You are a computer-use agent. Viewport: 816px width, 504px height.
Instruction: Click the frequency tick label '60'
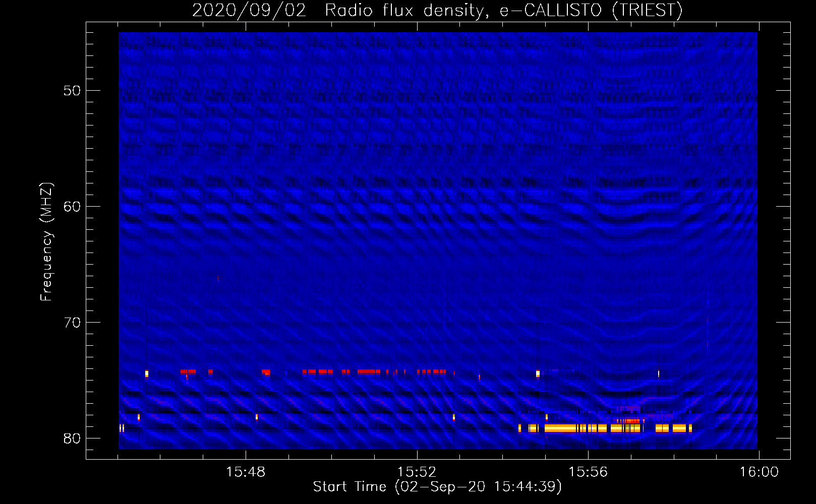(x=72, y=207)
